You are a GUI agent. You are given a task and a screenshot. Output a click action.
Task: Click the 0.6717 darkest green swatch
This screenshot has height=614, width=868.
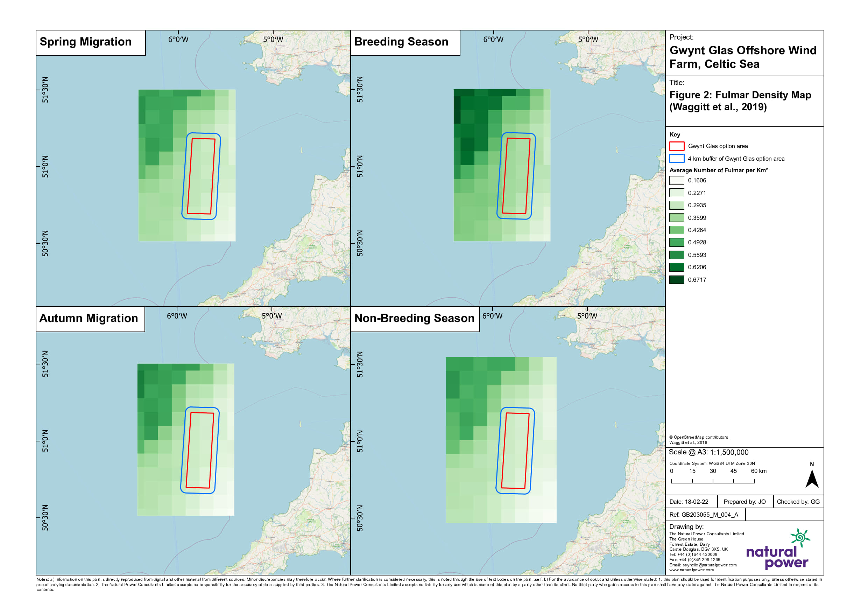point(676,280)
